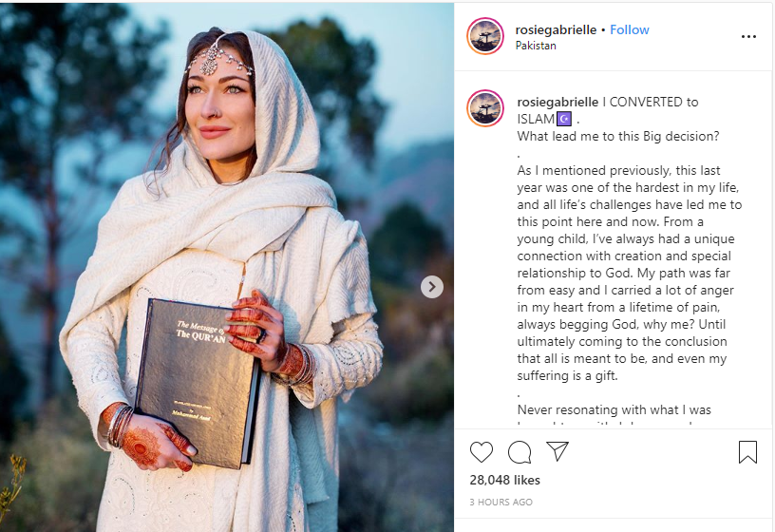Follow the rosiegabrielle account
Image resolution: width=775 pixels, height=532 pixels.
click(629, 29)
